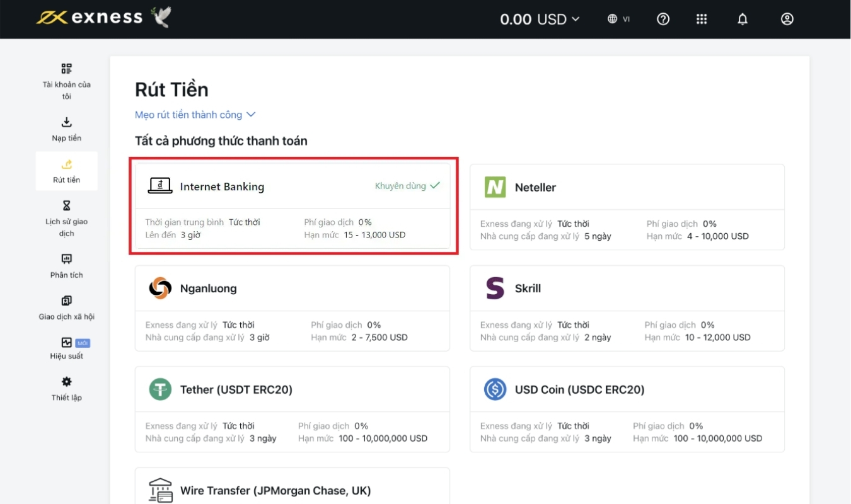Select Tether (USDT ERC20) payment method
The height and width of the screenshot is (504, 851).
coord(292,409)
